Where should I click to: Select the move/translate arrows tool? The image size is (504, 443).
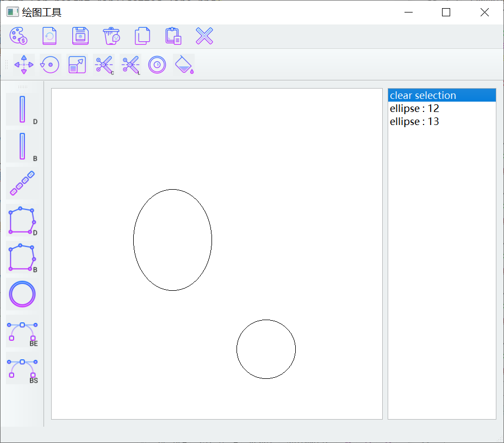pos(24,65)
